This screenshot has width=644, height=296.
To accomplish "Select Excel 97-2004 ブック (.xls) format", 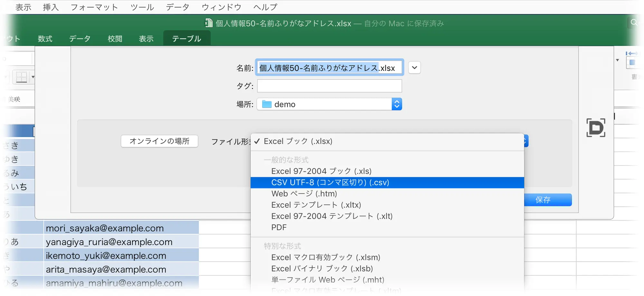I will (x=387, y=171).
